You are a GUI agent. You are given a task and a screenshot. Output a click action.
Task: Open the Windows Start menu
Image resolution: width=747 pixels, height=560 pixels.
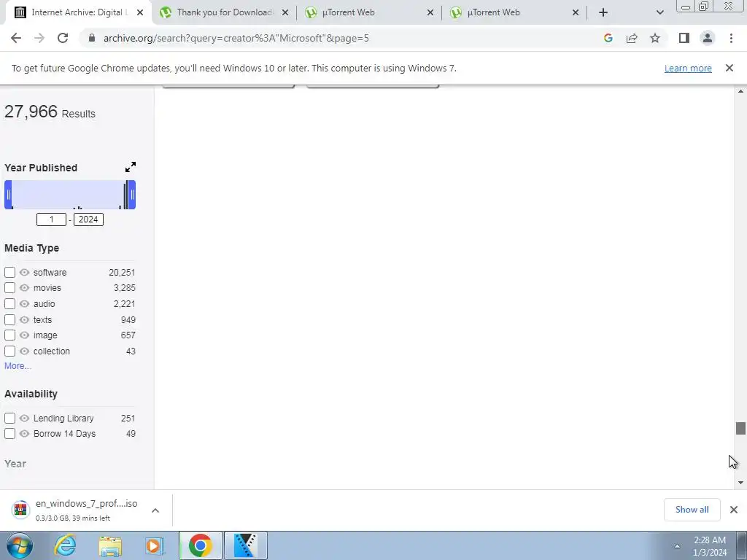click(x=20, y=545)
